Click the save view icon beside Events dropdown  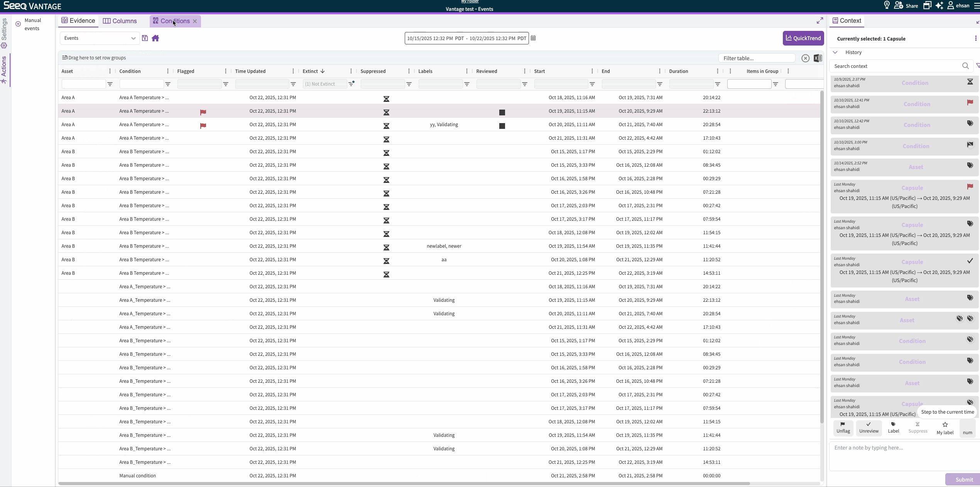tap(145, 38)
